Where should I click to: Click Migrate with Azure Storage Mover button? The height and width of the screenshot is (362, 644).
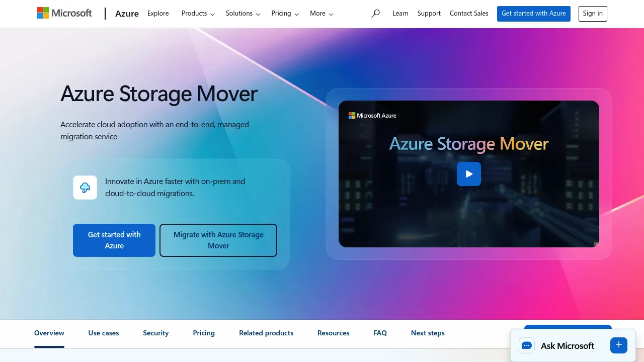point(218,240)
